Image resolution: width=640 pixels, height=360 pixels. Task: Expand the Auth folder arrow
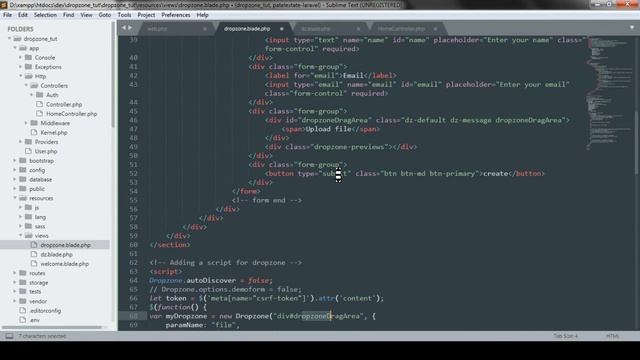coord(32,95)
